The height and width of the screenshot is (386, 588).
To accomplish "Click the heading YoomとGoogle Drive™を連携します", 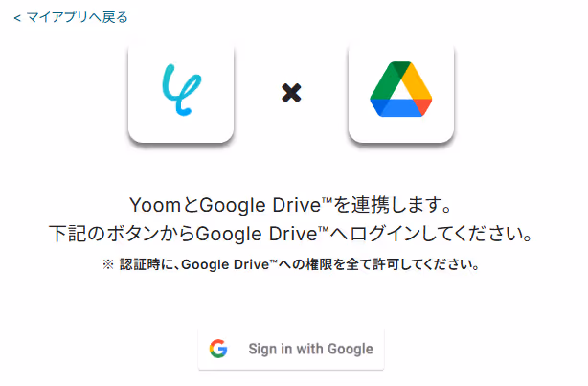I will point(290,205).
